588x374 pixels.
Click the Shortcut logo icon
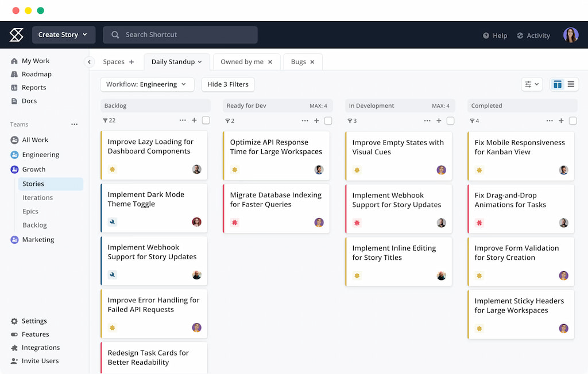[16, 34]
